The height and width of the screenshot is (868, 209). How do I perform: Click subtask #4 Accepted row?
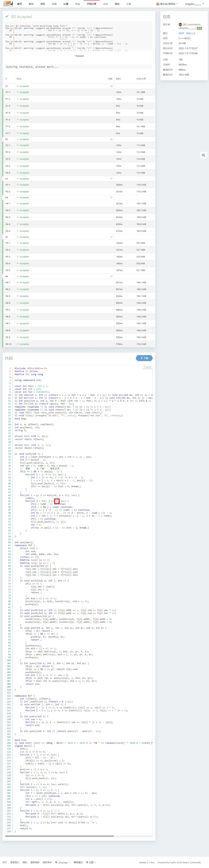pyautogui.click(x=79, y=197)
